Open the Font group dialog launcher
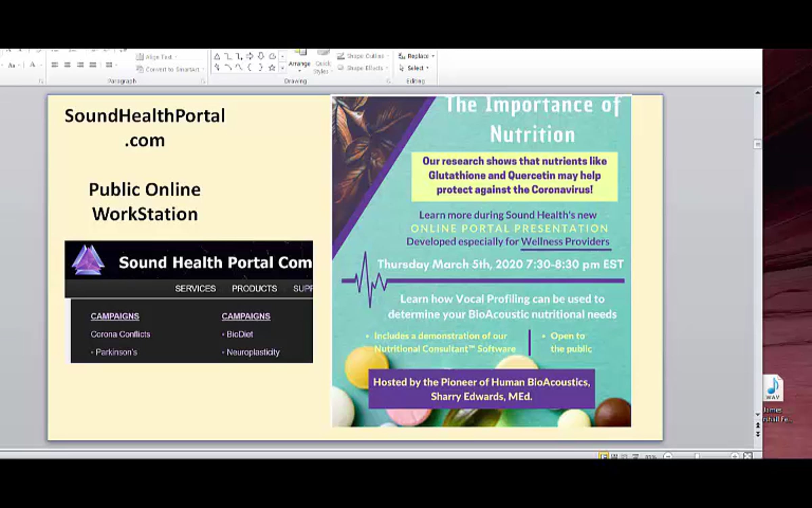 [x=41, y=81]
